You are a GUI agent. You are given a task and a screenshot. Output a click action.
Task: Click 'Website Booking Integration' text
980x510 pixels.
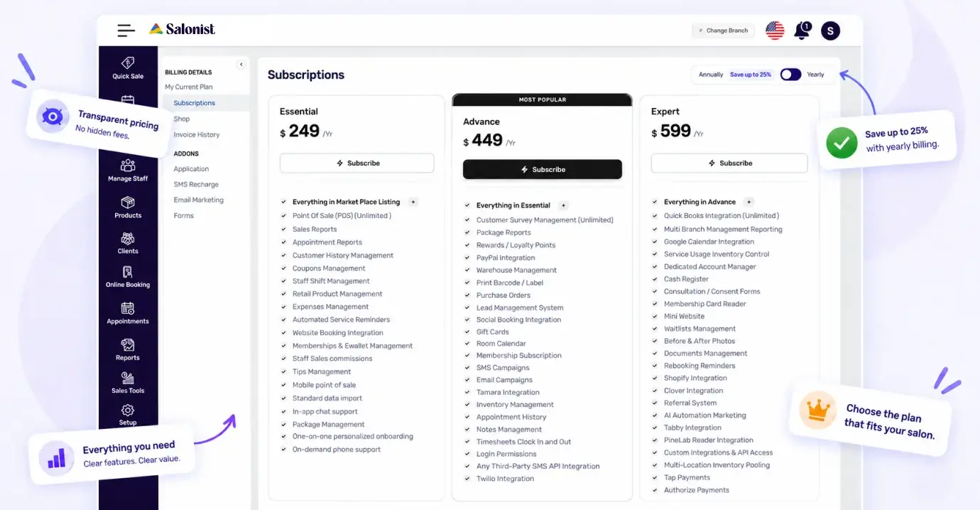(x=338, y=332)
